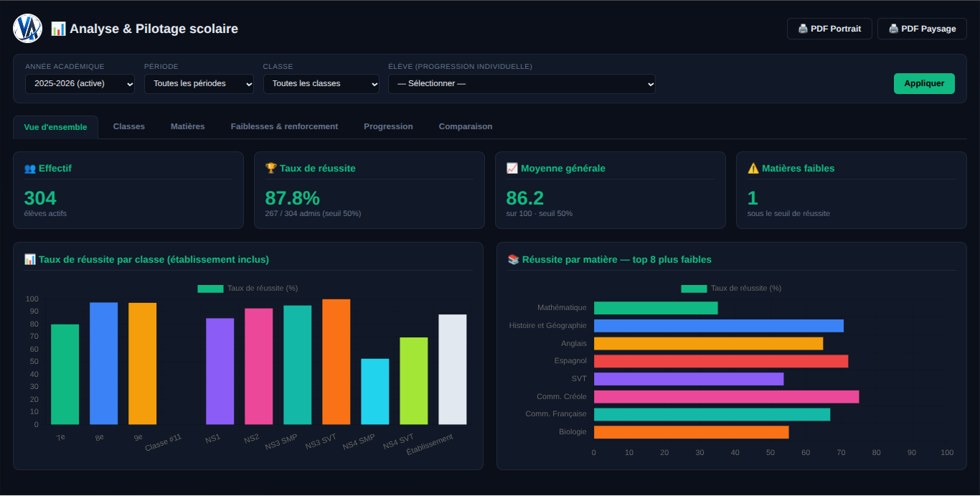
Task: Click the Appliquer button
Action: click(x=924, y=83)
